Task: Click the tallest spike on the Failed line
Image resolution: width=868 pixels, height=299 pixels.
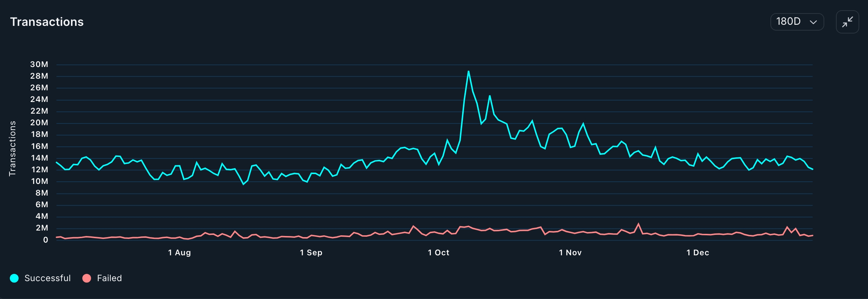Action: pyautogui.click(x=638, y=224)
